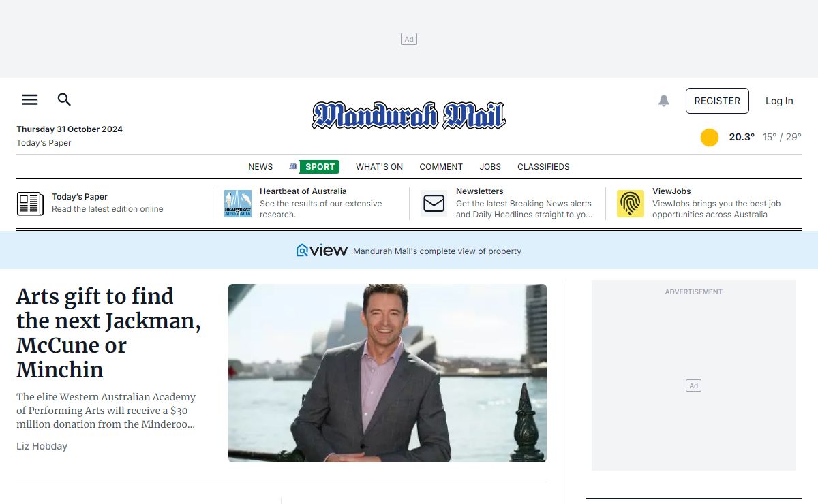
Task: Click the Today's Paper newspaper icon
Action: [30, 204]
